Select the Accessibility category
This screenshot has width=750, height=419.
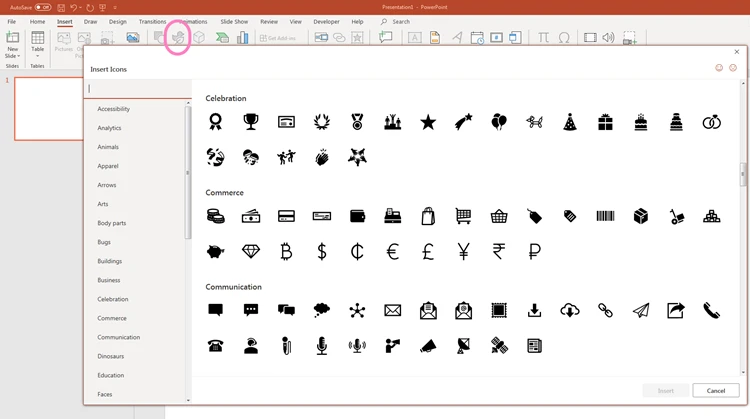click(113, 109)
